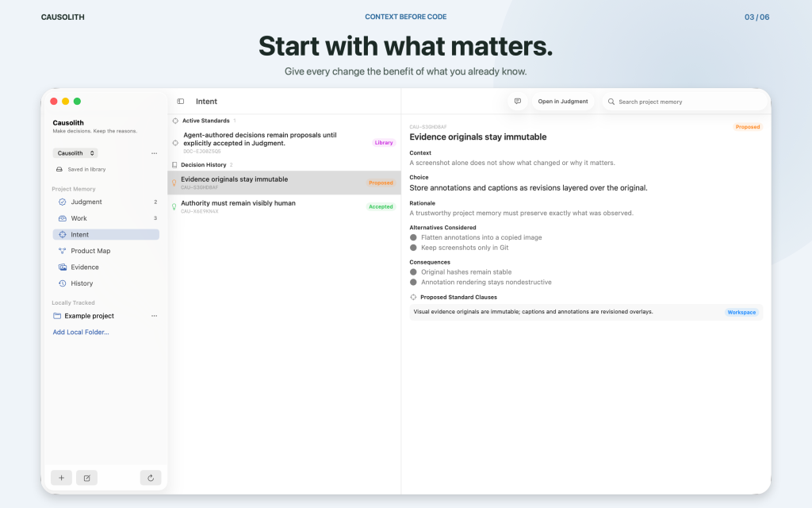Click the History clock icon
The width and height of the screenshot is (812, 508).
coord(62,283)
